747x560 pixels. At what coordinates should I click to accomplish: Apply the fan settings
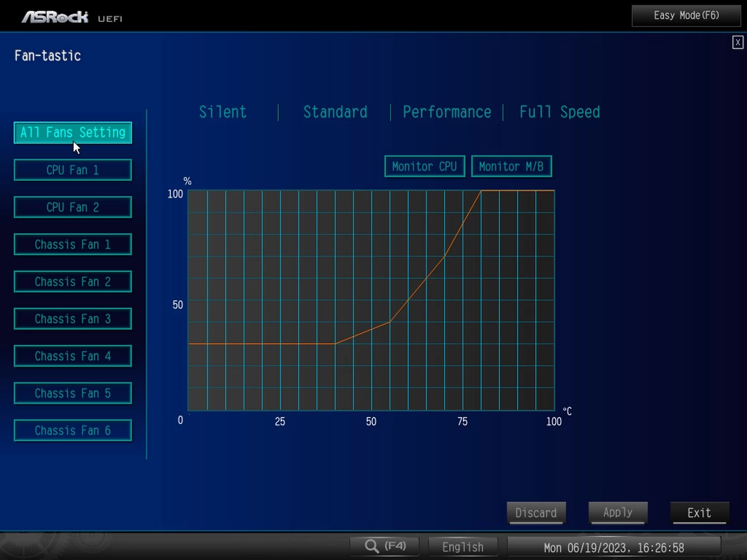coord(618,513)
